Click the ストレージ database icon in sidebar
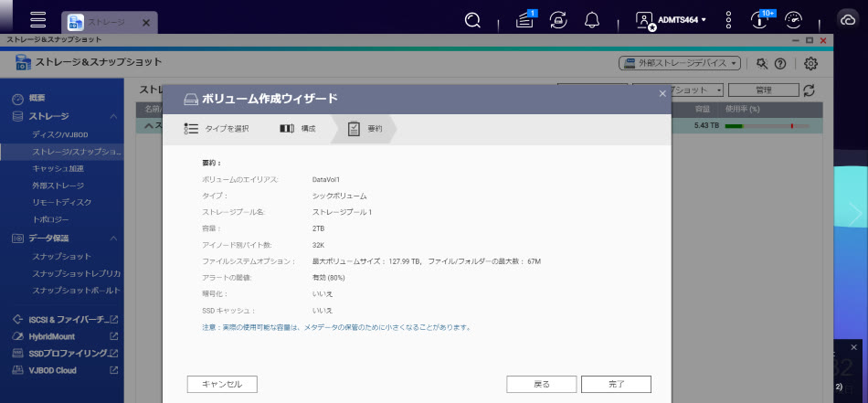The width and height of the screenshot is (868, 403). 17,116
